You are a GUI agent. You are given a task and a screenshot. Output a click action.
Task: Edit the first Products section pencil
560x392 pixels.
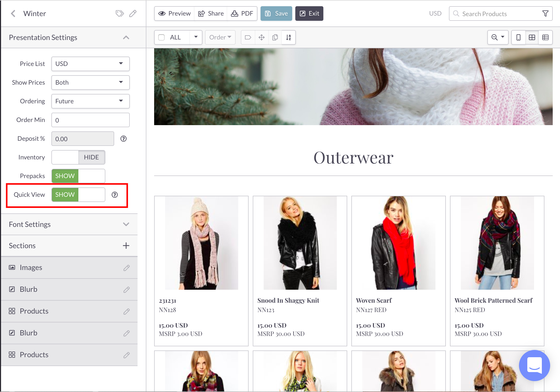click(127, 311)
